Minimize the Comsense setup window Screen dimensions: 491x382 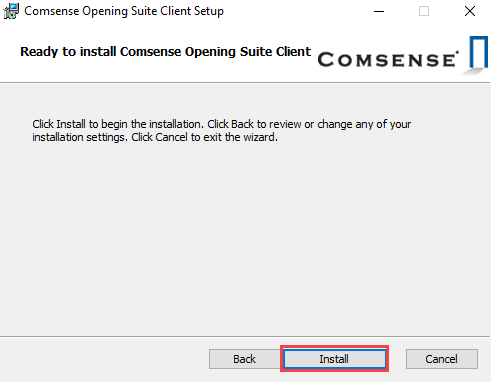379,11
